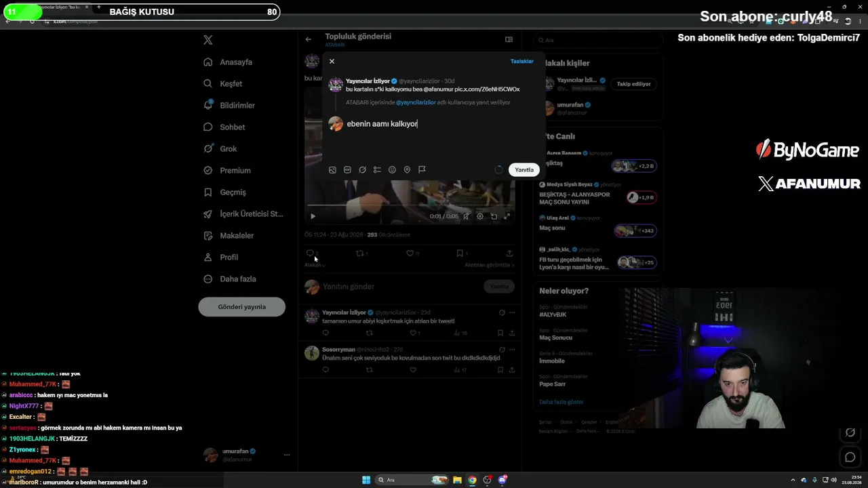Go back with the arrow beside Topluluk gönderisi
Viewport: 868px width, 488px height.
tap(309, 39)
